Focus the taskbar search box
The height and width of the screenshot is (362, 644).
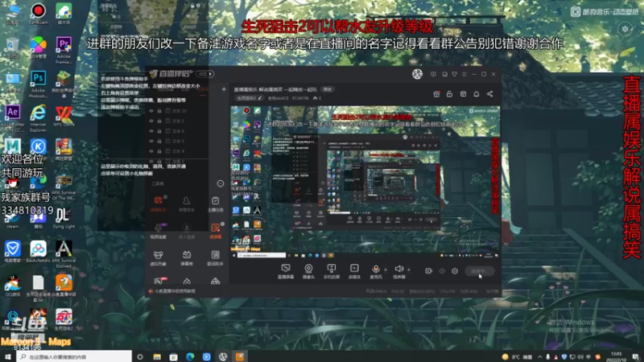tap(74, 357)
